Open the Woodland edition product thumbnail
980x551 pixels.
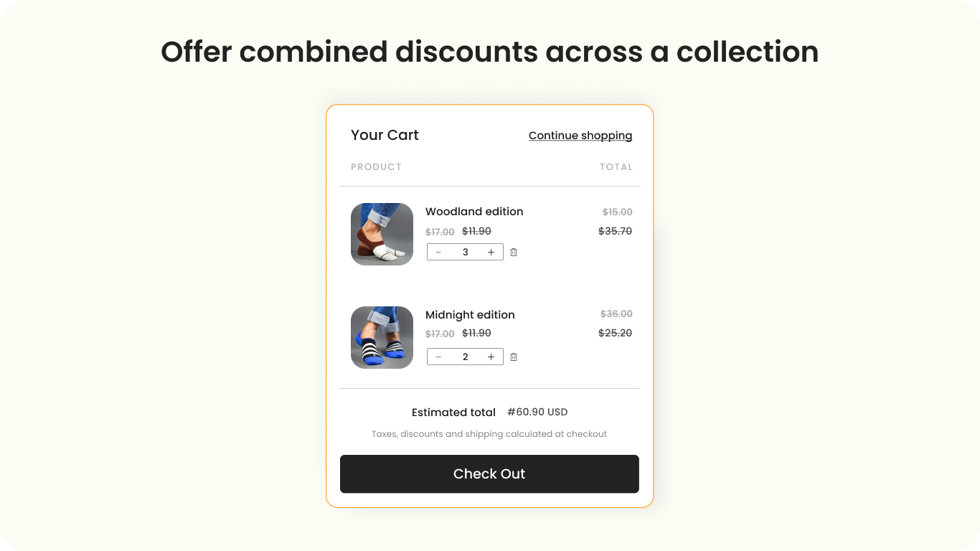(x=382, y=234)
